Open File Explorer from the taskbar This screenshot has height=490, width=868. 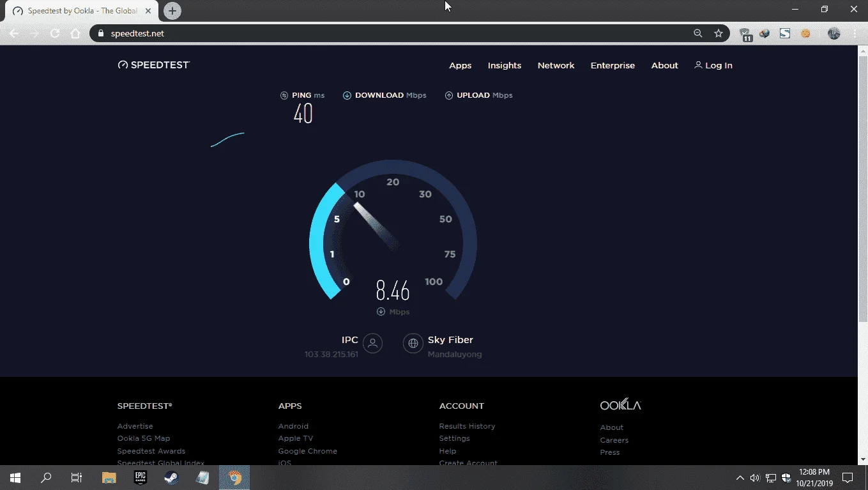click(x=109, y=477)
